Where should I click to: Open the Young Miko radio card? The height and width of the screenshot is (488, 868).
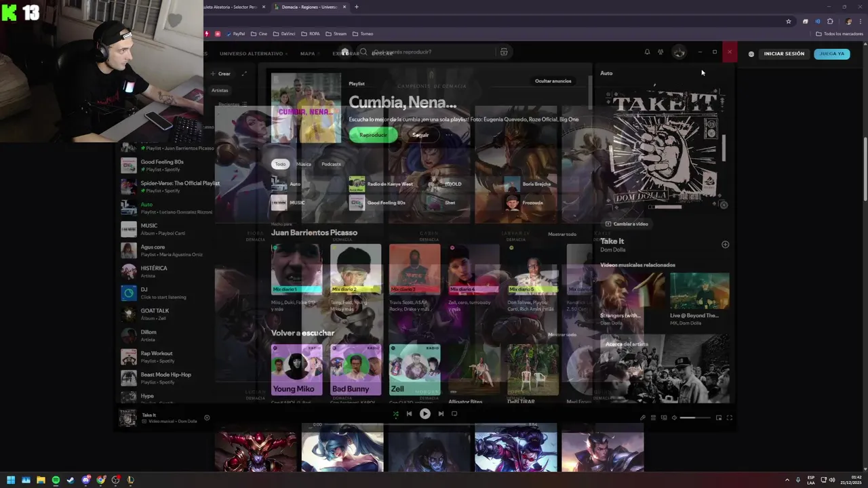[x=296, y=369]
